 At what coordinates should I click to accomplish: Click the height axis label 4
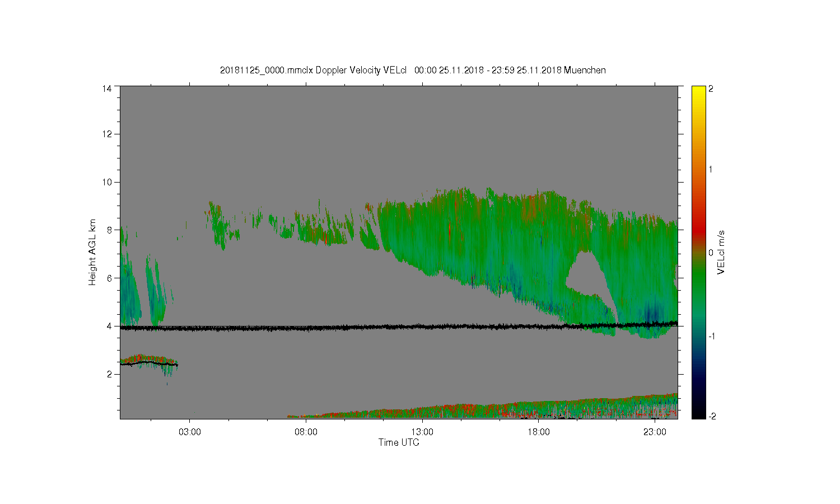pyautogui.click(x=109, y=326)
